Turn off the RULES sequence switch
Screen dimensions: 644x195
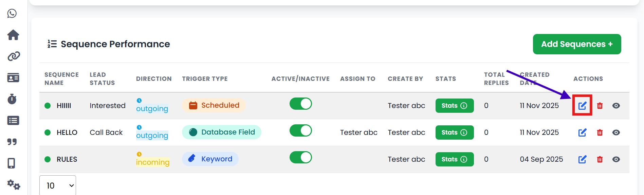pos(300,157)
